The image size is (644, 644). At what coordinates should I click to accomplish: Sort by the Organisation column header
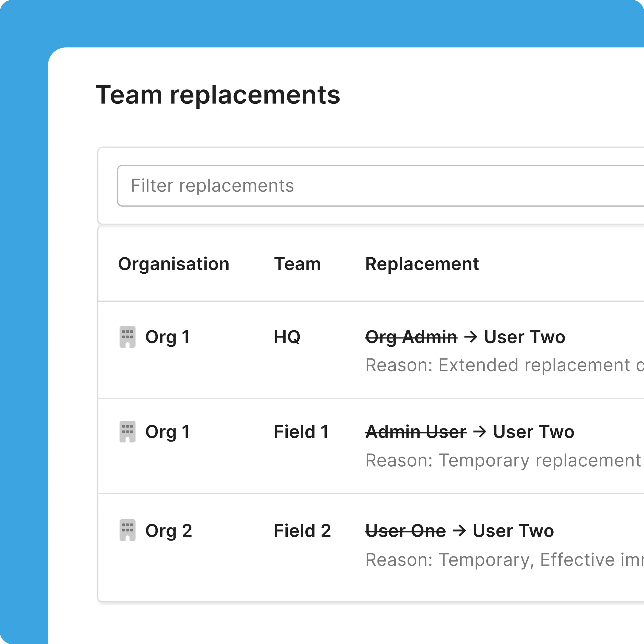[174, 264]
